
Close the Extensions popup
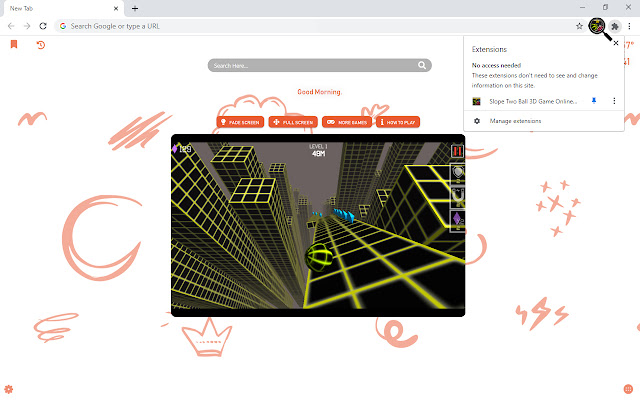[x=616, y=43]
